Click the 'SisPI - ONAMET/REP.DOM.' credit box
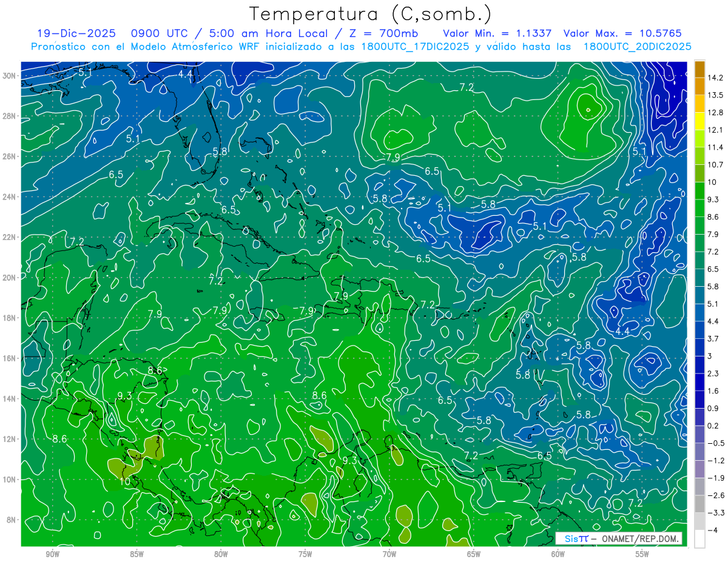Screen dimensions: 728x562 [618, 538]
